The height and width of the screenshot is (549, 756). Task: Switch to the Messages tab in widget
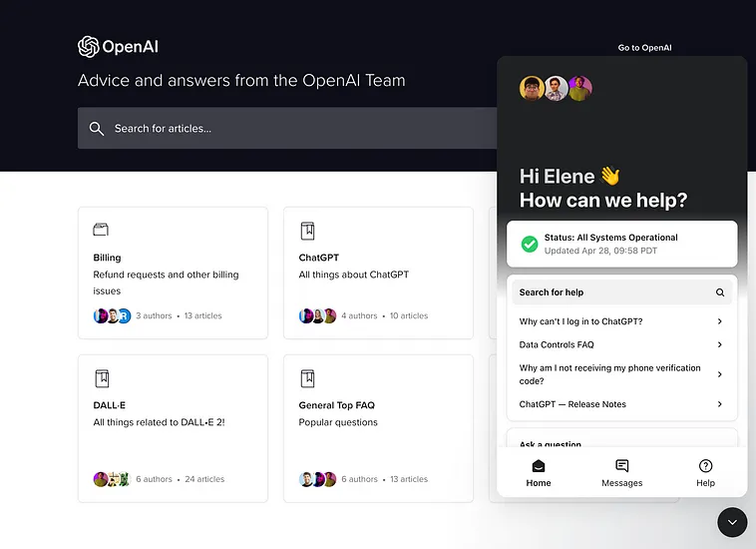click(x=622, y=473)
